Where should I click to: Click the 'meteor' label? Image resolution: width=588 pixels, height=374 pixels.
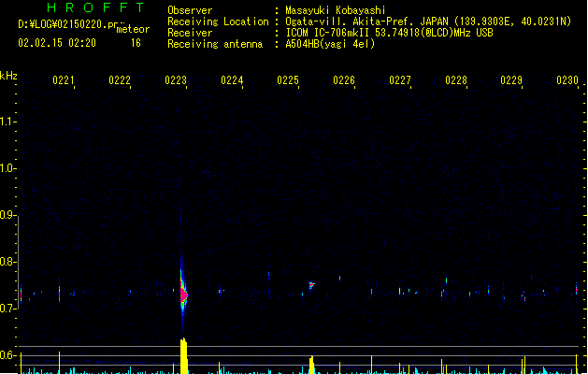[133, 29]
